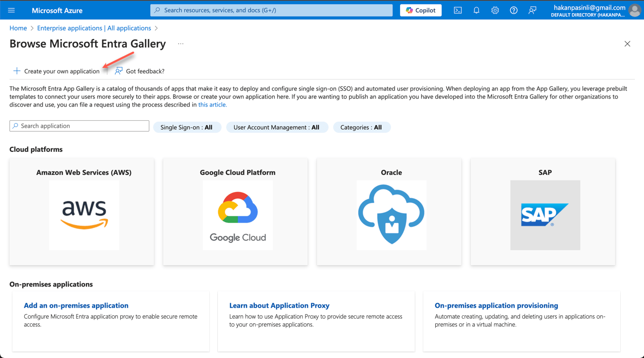View Azure notifications bell
644x358 pixels.
(476, 10)
